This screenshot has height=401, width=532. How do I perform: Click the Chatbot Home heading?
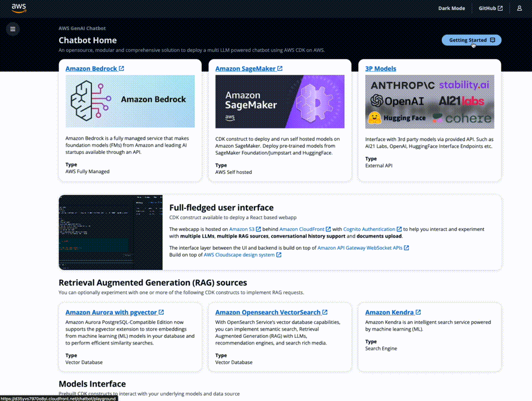click(88, 40)
